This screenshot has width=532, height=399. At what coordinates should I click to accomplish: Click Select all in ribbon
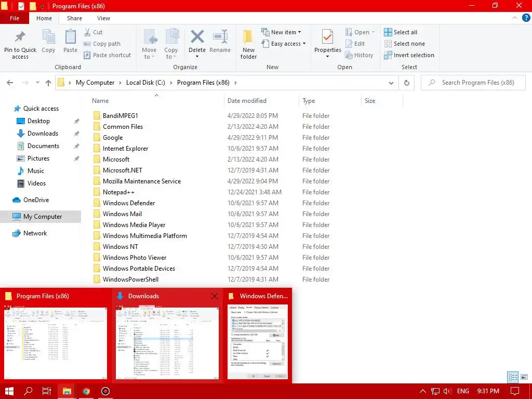coord(401,32)
